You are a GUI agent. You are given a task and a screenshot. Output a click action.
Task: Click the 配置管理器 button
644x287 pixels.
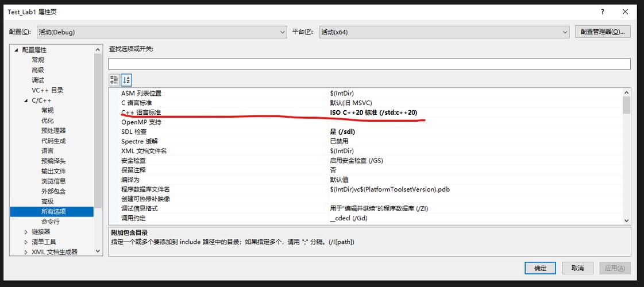coord(603,32)
